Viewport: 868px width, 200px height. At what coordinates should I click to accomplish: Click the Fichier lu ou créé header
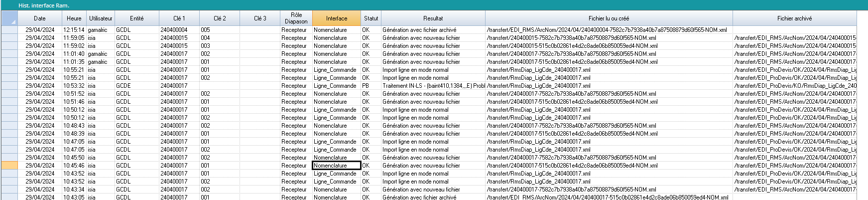(x=609, y=18)
